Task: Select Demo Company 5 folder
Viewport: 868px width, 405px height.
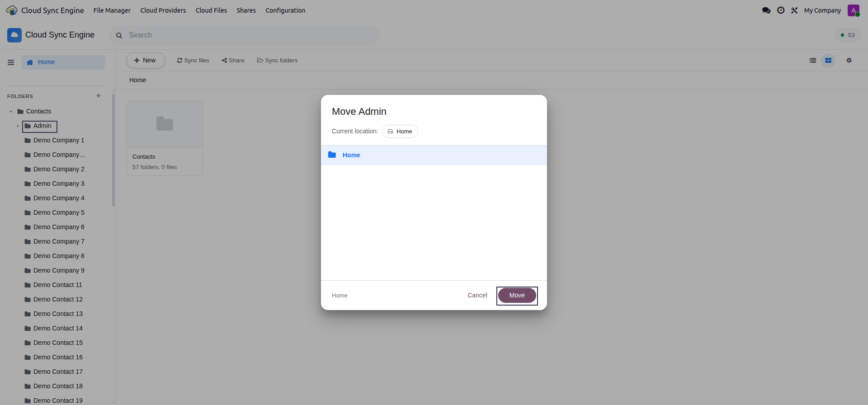Action: [x=59, y=213]
